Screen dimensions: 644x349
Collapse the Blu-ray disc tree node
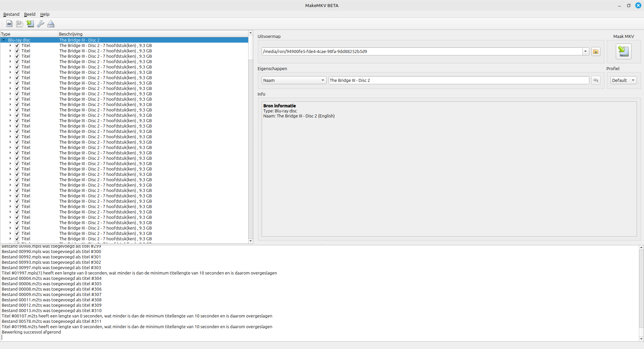[x=4, y=40]
